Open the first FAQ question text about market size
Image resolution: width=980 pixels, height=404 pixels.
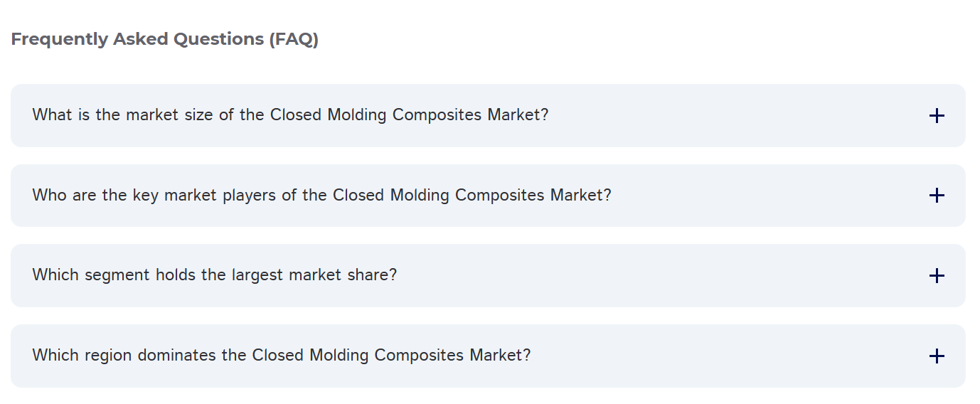point(290,115)
